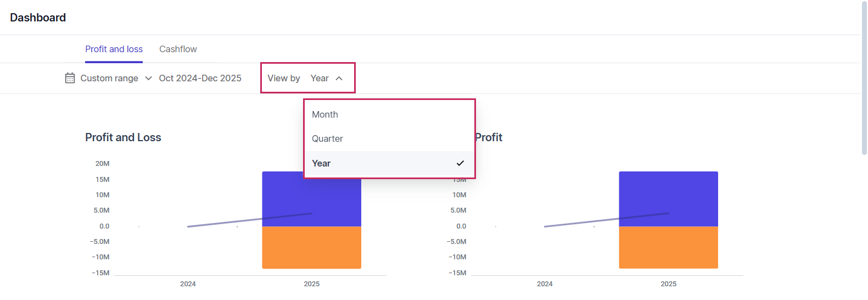
Task: Click the View by label
Action: click(283, 78)
